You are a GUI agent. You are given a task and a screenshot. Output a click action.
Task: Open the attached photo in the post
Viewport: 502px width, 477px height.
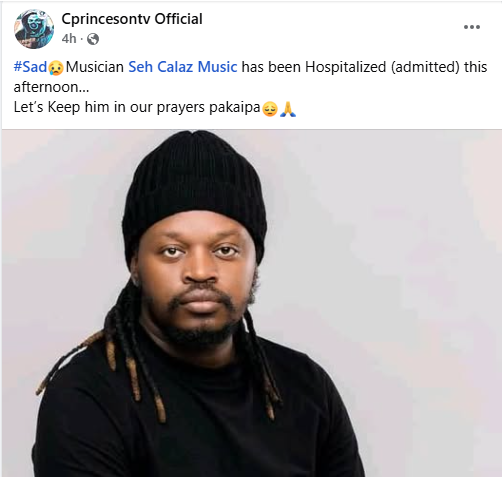251,303
